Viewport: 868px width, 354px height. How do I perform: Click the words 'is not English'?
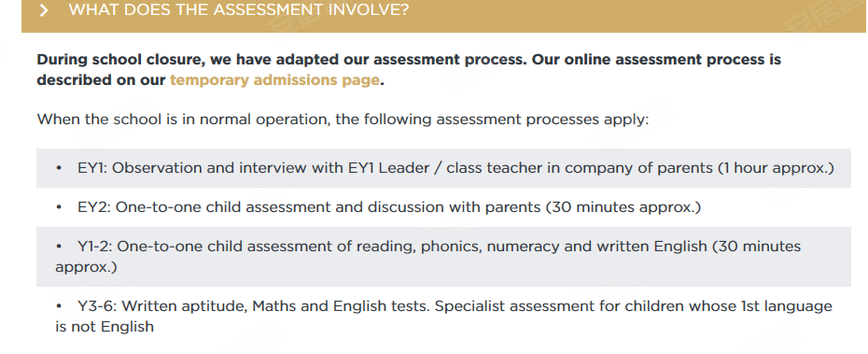click(105, 327)
